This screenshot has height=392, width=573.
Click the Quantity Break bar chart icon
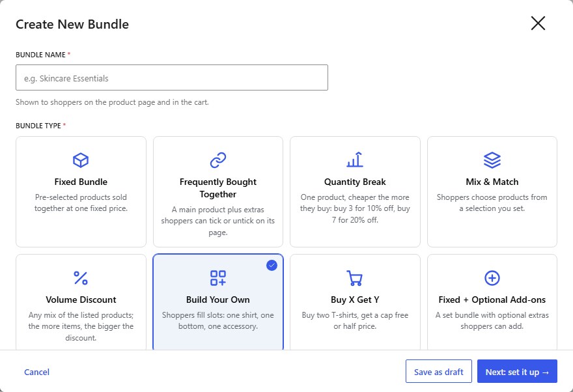coord(355,160)
